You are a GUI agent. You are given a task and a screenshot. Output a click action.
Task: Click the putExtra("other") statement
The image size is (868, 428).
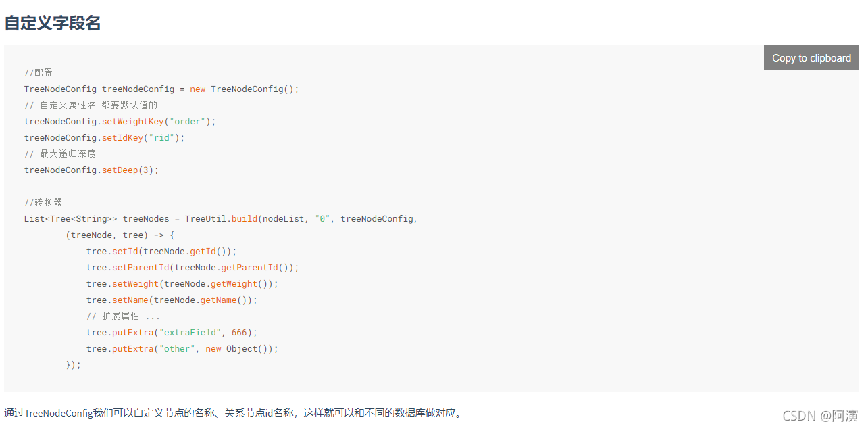(182, 348)
